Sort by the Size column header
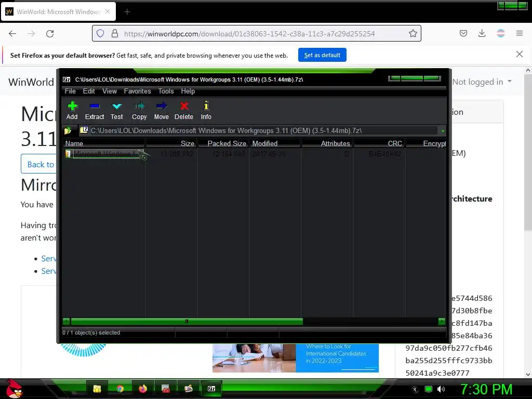This screenshot has width=532, height=399. (171, 143)
